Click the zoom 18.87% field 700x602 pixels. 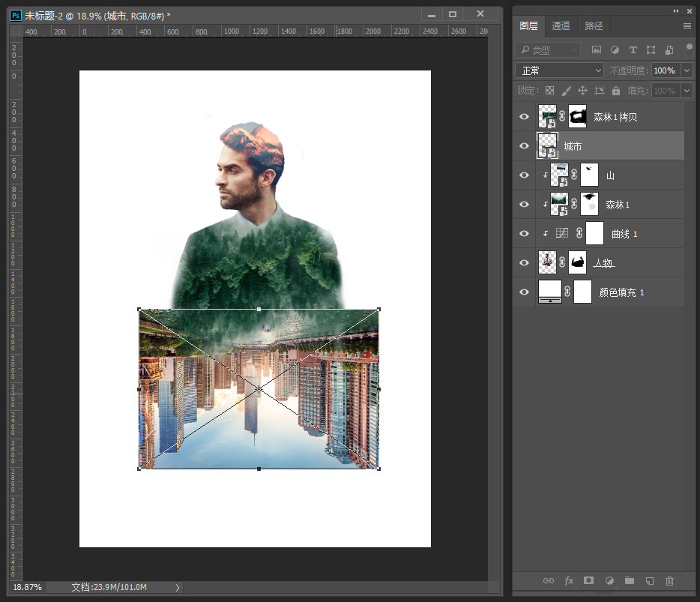point(27,587)
